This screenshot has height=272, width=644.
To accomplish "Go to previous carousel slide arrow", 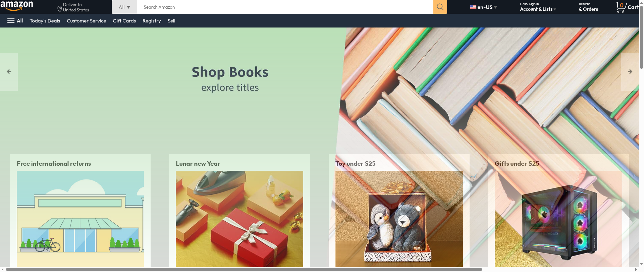I will [x=9, y=72].
